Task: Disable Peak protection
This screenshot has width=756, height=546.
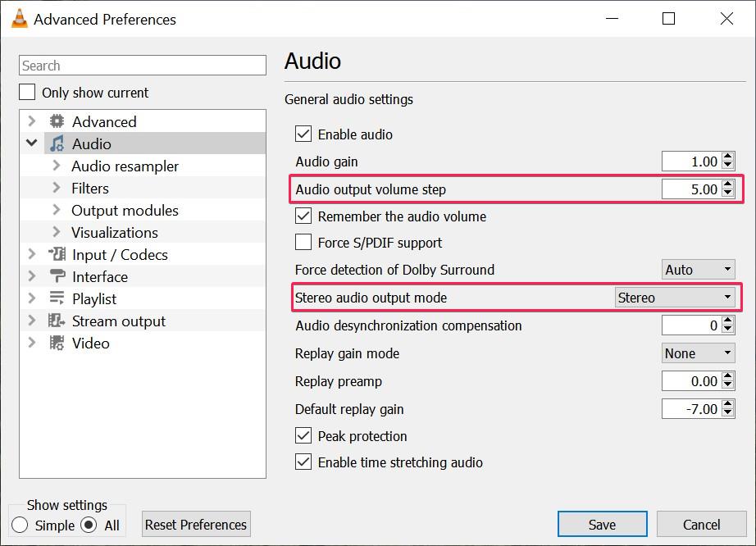Action: point(302,436)
